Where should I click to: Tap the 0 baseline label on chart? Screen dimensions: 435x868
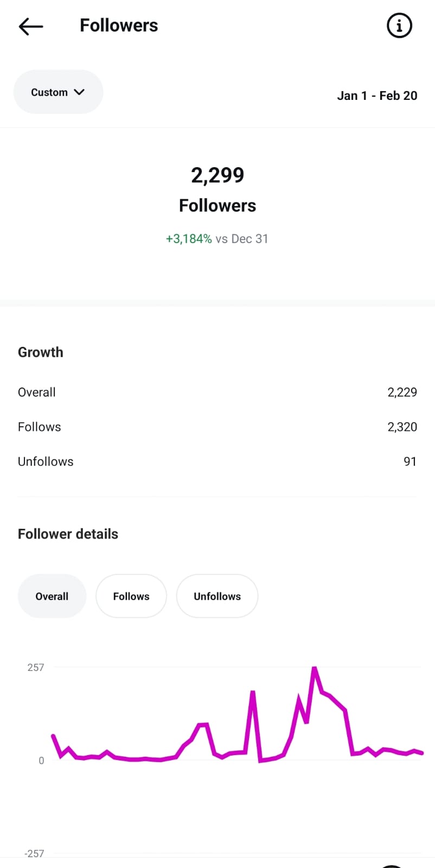coord(41,761)
